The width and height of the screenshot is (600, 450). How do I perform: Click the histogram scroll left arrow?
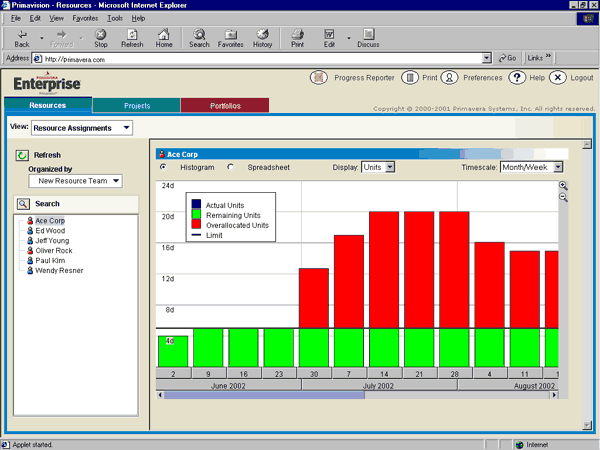(x=160, y=395)
